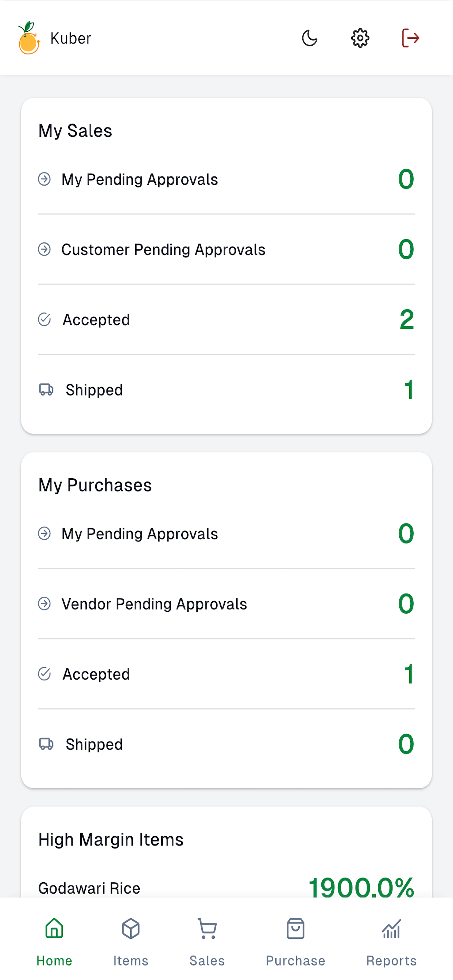Select the Home tab

54,942
